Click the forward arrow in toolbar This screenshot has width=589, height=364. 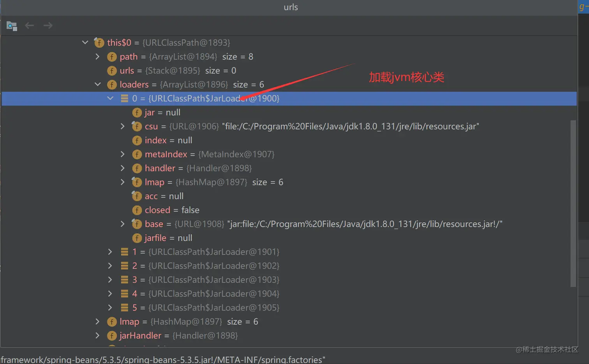tap(48, 26)
